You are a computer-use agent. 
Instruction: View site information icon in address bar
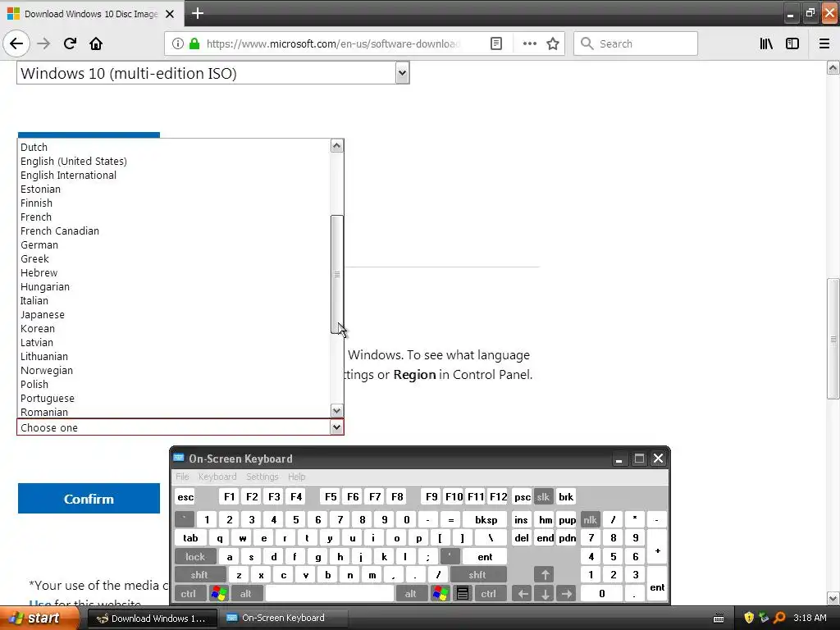point(178,43)
